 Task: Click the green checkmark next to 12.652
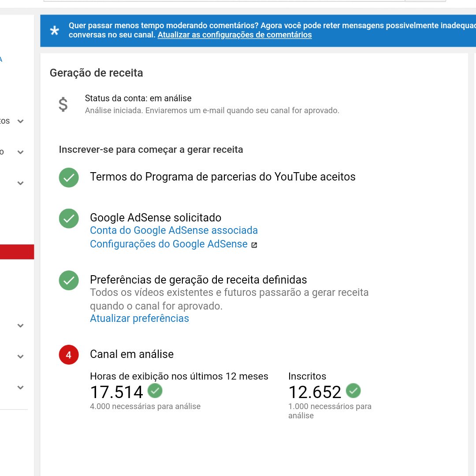[353, 391]
